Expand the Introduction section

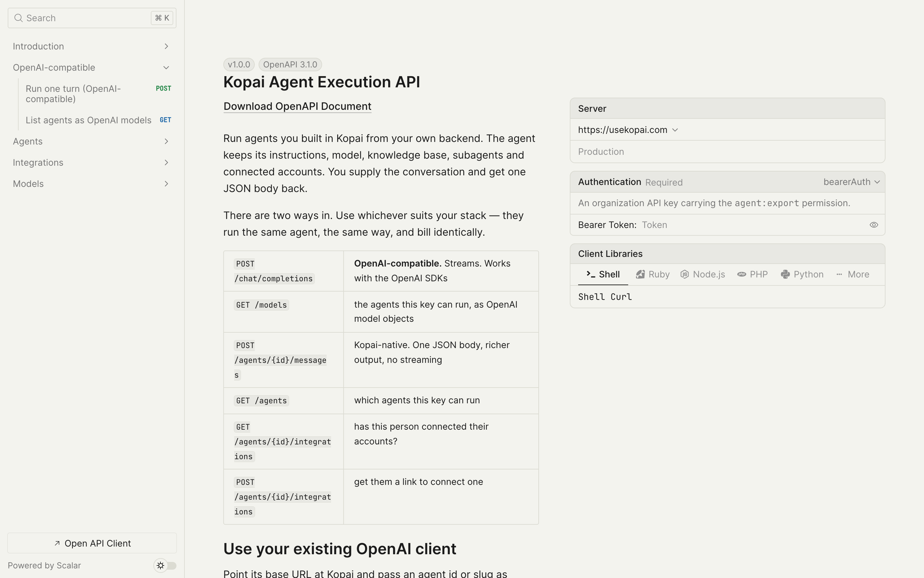pos(166,46)
